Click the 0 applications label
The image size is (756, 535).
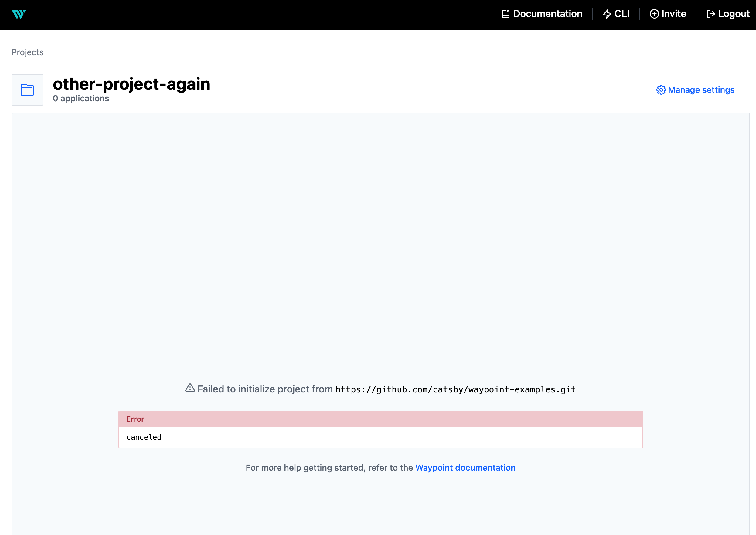point(81,98)
